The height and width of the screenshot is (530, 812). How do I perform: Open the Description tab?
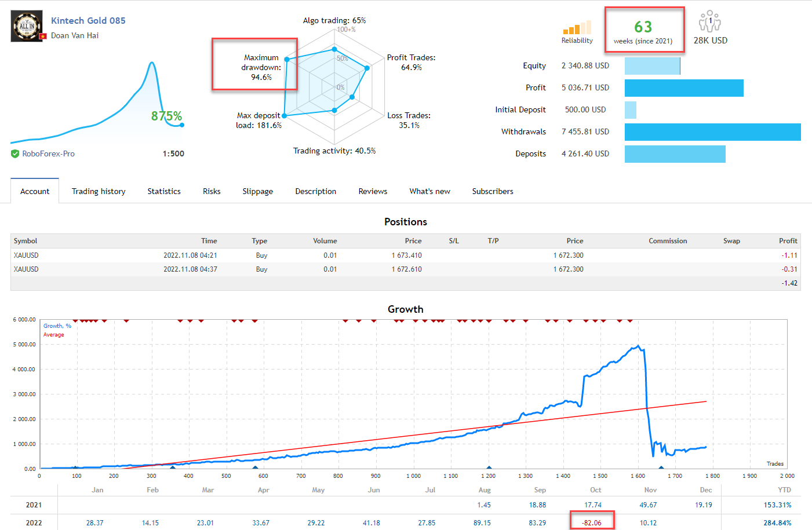point(315,191)
